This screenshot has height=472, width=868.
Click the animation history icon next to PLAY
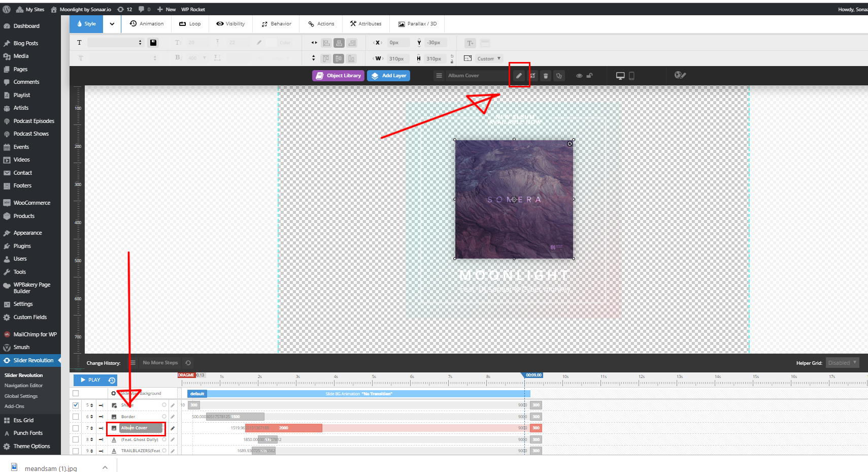[x=112, y=380]
